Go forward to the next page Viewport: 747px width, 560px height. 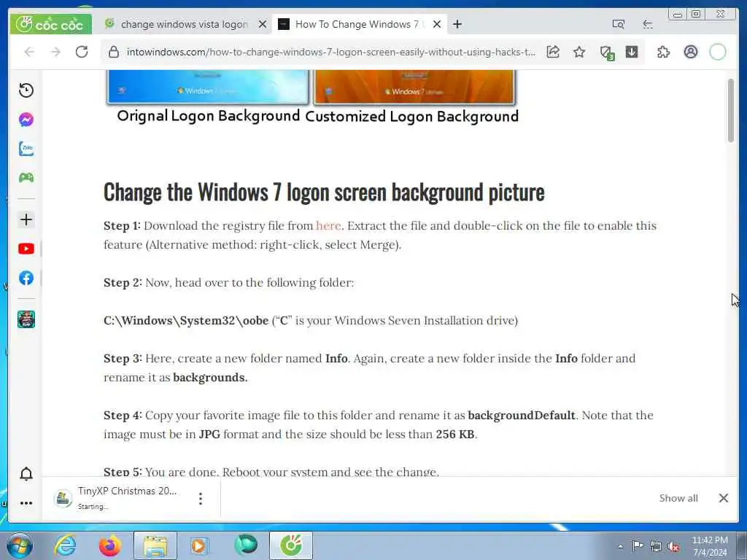[x=55, y=52]
